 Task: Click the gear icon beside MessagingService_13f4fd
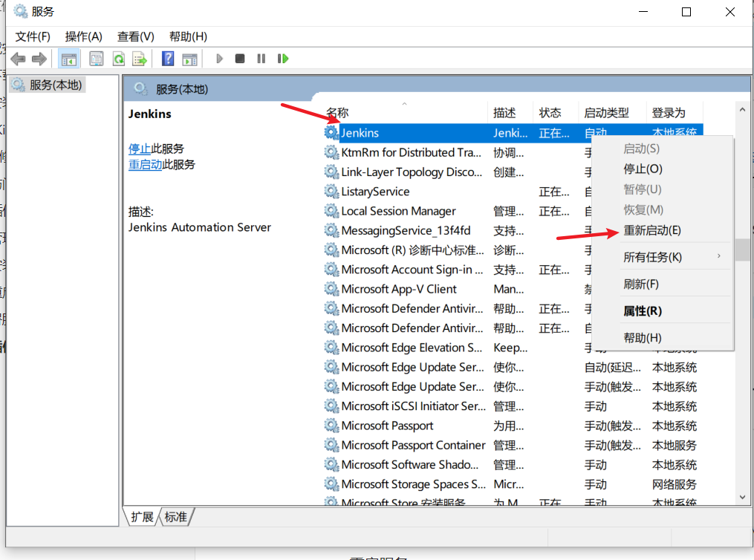[x=331, y=230]
